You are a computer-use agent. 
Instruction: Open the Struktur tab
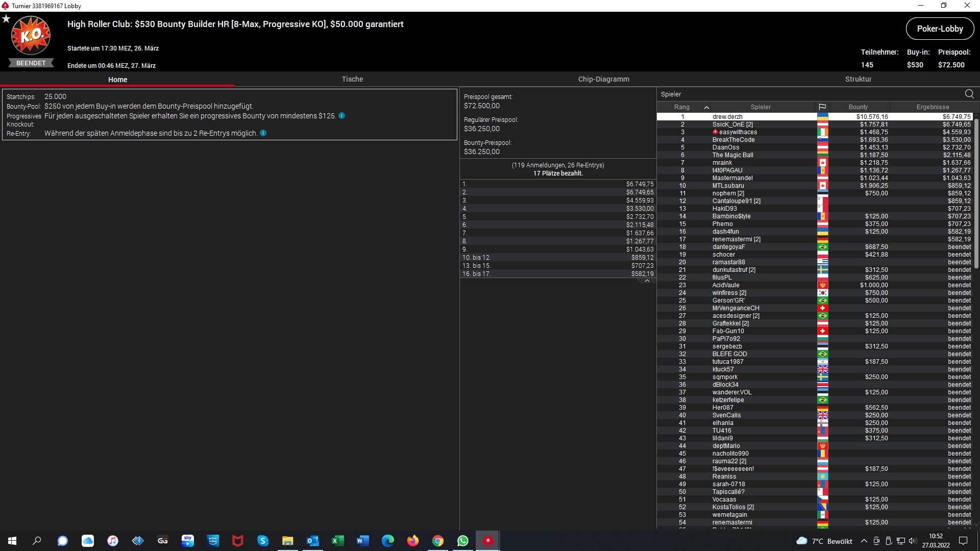pos(858,79)
